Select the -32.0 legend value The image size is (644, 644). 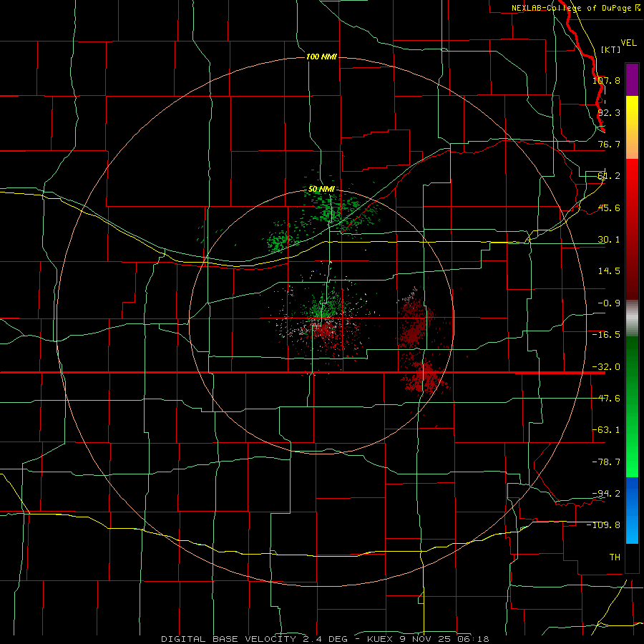pos(606,367)
